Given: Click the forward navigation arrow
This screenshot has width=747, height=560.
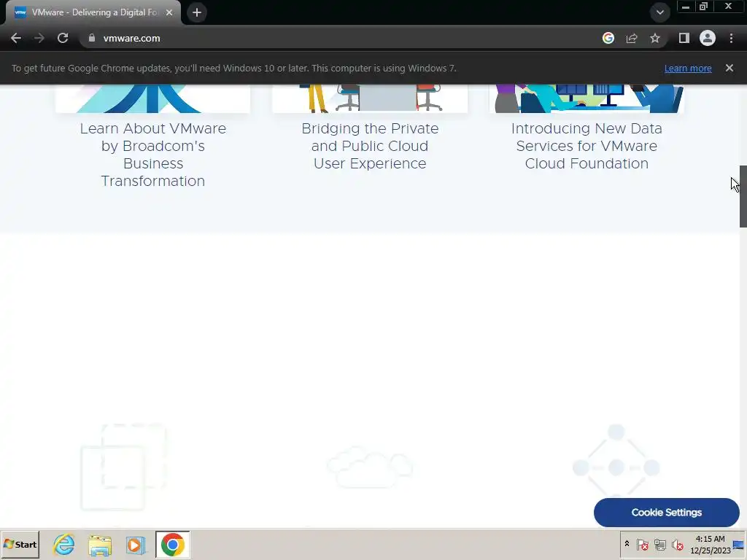Looking at the screenshot, I should 39,38.
